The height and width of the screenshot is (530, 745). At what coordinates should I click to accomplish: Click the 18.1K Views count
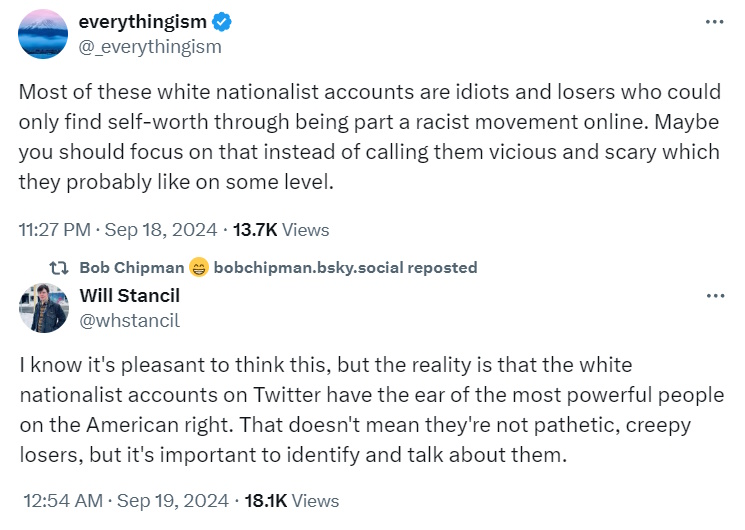pos(291,500)
